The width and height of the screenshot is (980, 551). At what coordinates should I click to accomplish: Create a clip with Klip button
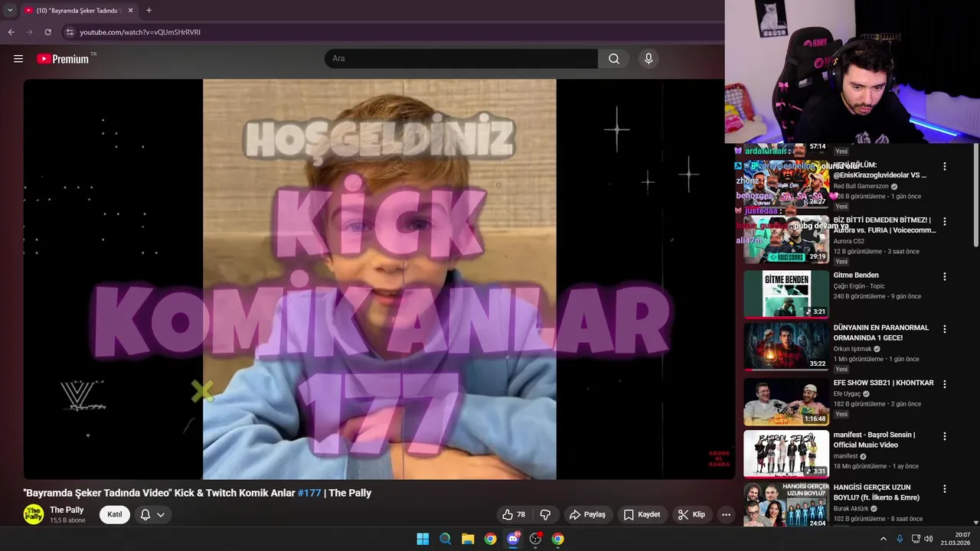click(x=691, y=515)
